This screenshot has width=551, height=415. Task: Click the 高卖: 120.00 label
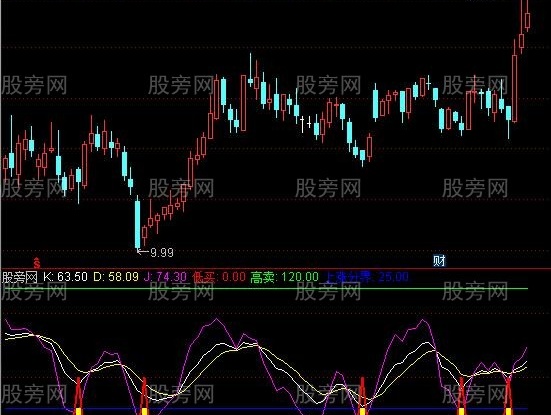click(284, 277)
